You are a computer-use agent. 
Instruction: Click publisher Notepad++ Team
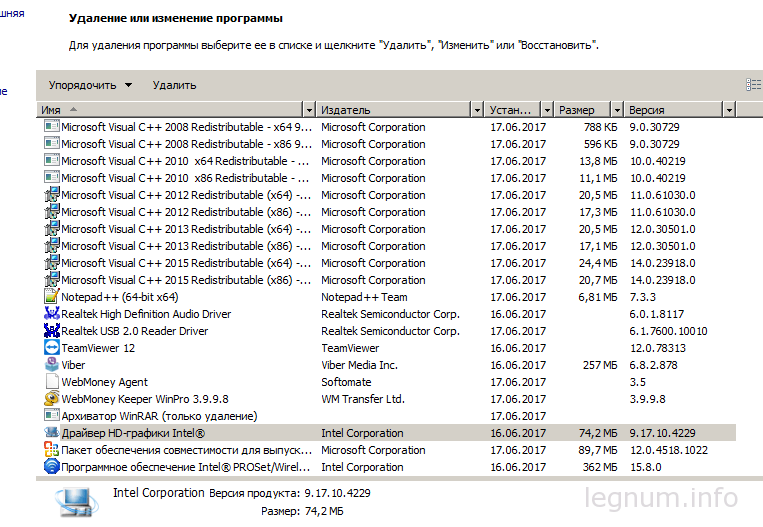[364, 297]
